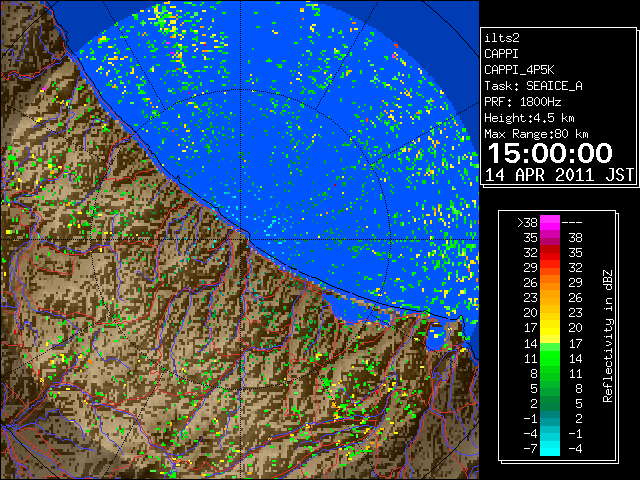The height and width of the screenshot is (480, 640).
Task: Click the 'Height:4.5 km' label
Action: coord(529,118)
